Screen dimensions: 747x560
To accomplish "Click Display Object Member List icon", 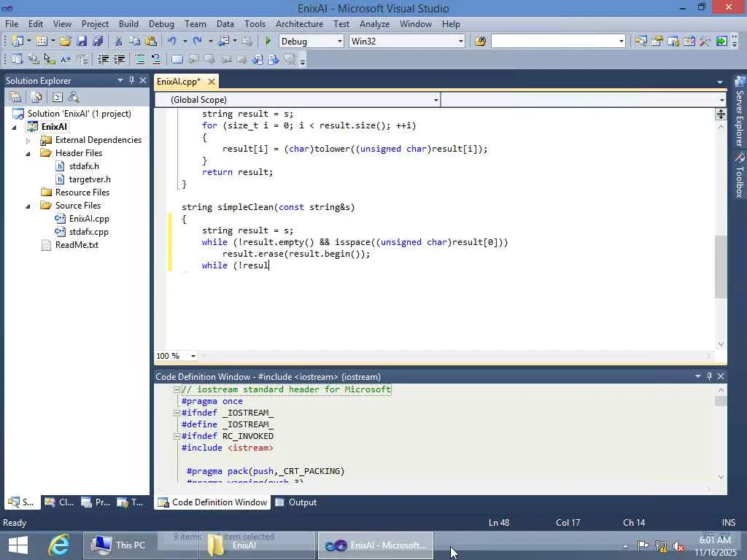I will click(x=18, y=60).
